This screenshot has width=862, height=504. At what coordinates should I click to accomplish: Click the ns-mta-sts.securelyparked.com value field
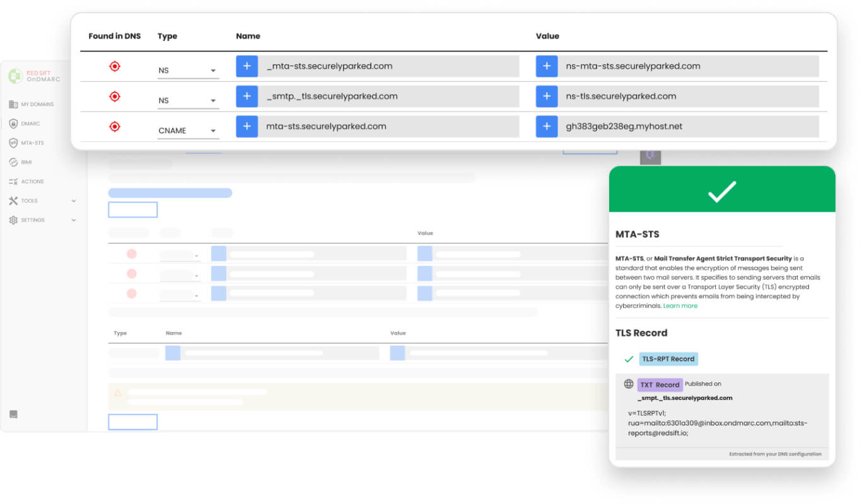pyautogui.click(x=689, y=66)
